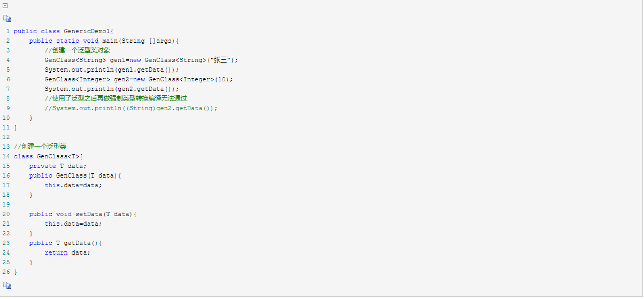Collapse the code block with minus icon
Viewport: 644px width, 299px height.
(5, 6)
